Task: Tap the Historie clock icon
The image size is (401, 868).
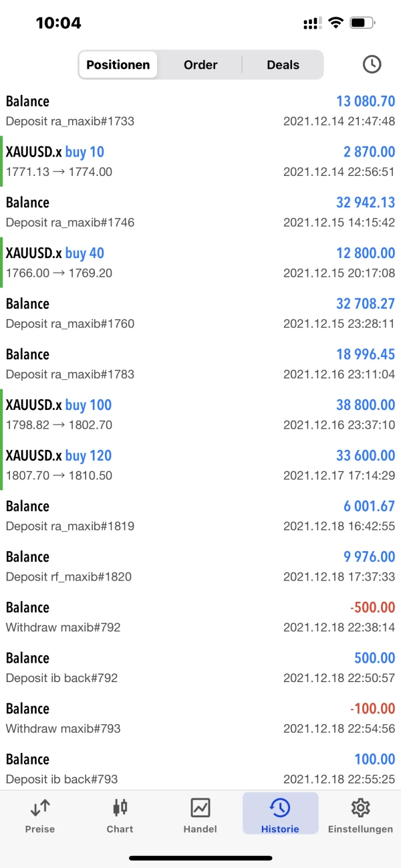Action: (x=280, y=808)
